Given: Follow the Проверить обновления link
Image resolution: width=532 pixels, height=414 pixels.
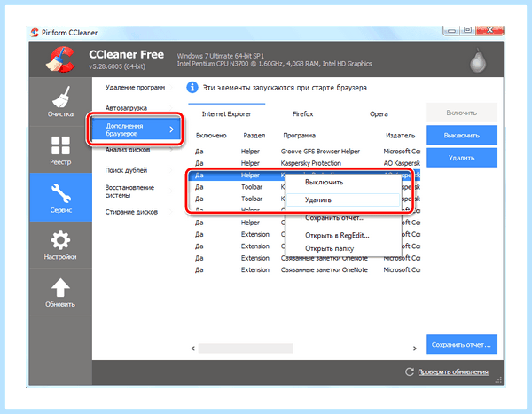Looking at the screenshot, I should coord(453,372).
